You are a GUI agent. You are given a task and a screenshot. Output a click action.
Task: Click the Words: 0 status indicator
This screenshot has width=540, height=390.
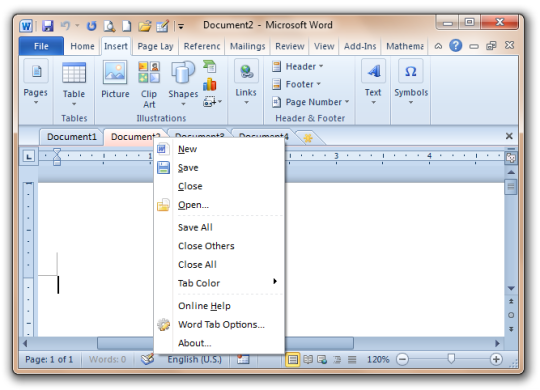pyautogui.click(x=107, y=360)
